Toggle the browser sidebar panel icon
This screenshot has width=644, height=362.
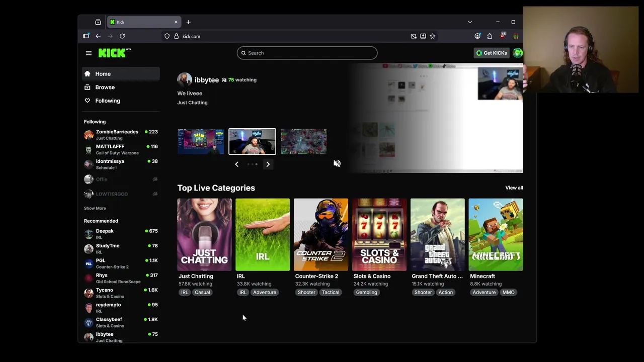tap(86, 36)
